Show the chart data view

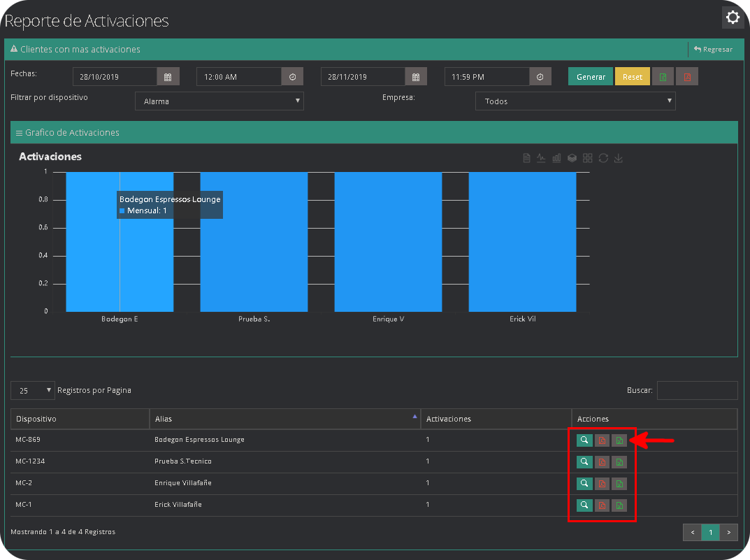point(526,158)
